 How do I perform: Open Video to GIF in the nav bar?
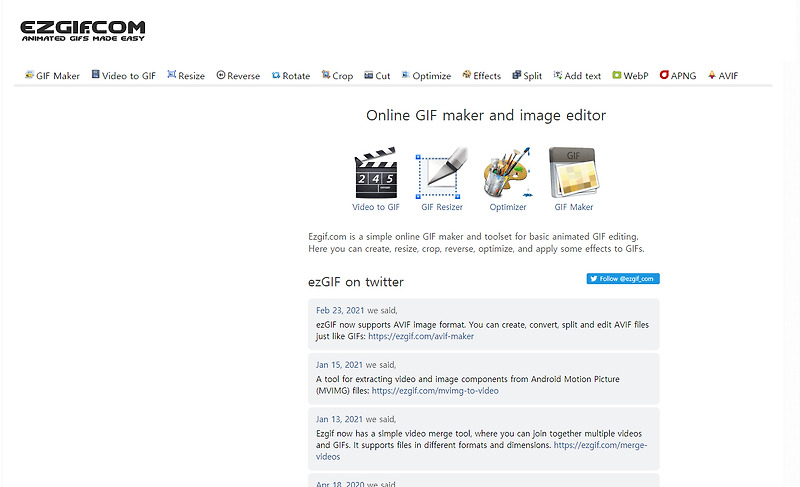click(x=123, y=75)
